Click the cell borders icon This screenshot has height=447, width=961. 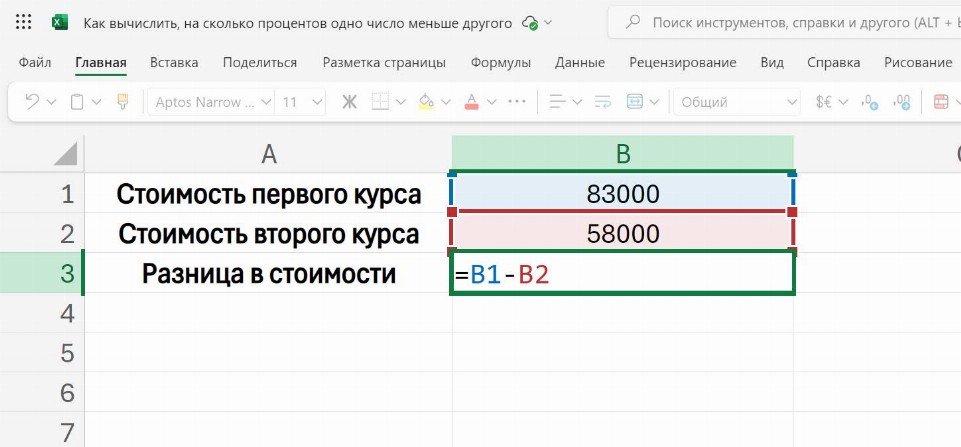[x=380, y=102]
